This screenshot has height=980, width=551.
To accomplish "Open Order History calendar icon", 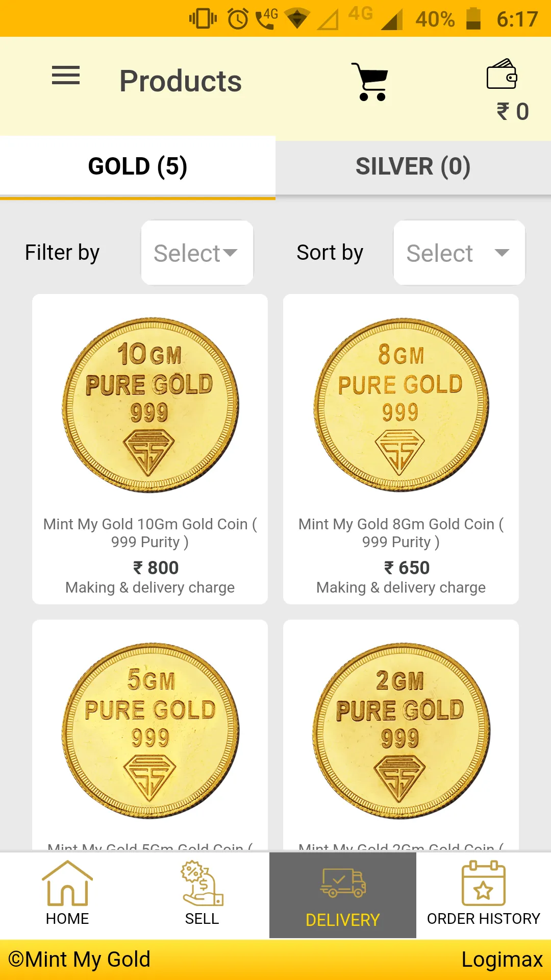I will tap(483, 883).
